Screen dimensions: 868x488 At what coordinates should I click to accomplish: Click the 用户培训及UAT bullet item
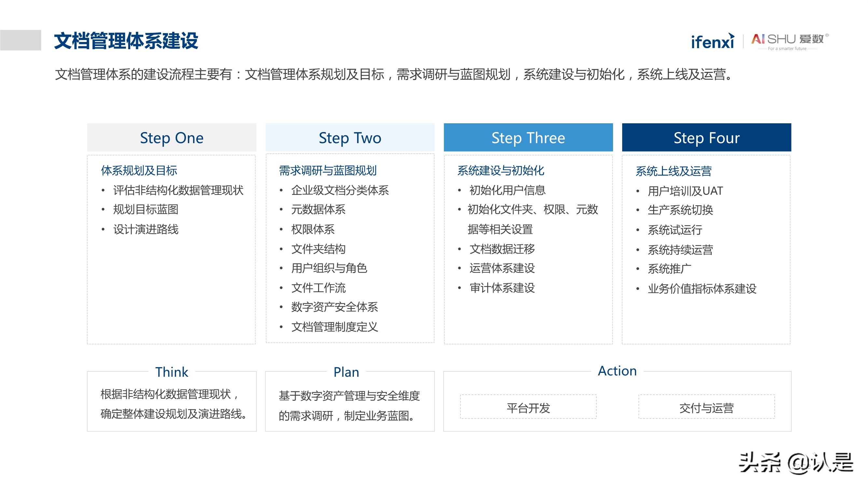685,191
